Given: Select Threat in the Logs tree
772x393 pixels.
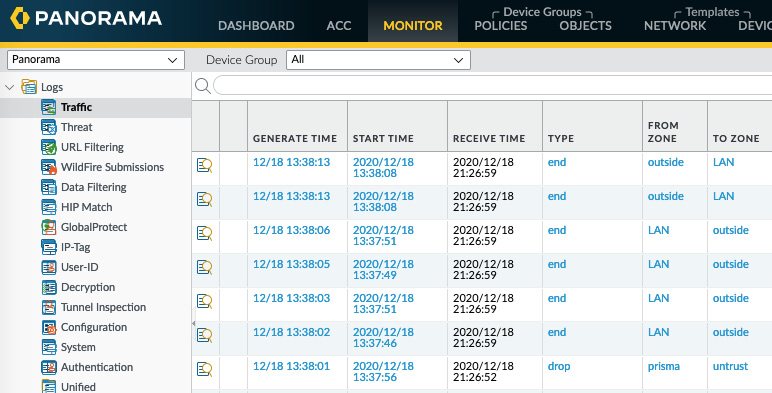Looking at the screenshot, I should [x=76, y=127].
